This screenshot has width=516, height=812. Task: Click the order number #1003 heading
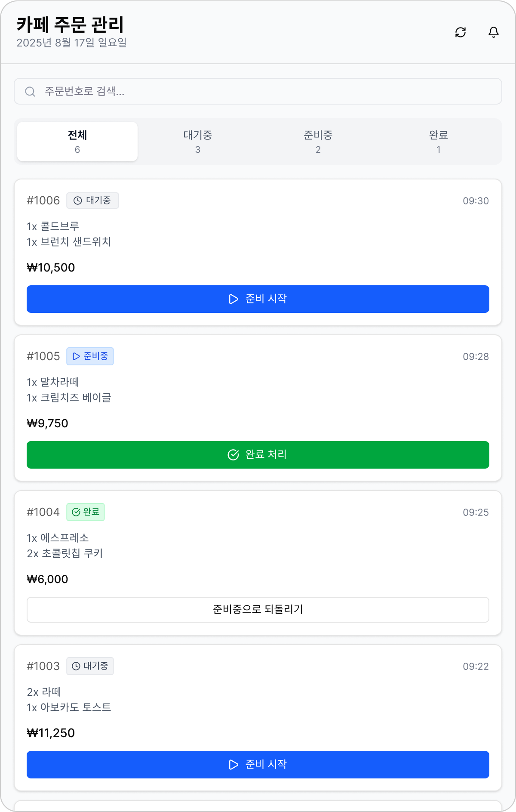43,666
